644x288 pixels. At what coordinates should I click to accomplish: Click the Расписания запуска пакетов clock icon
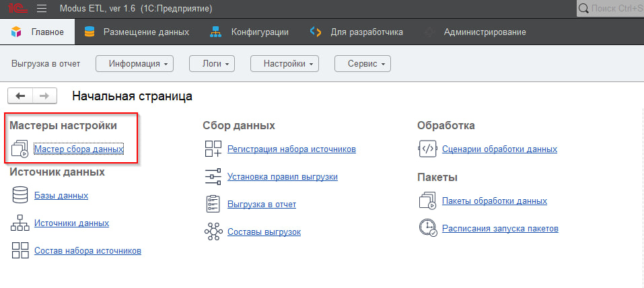coord(427,229)
